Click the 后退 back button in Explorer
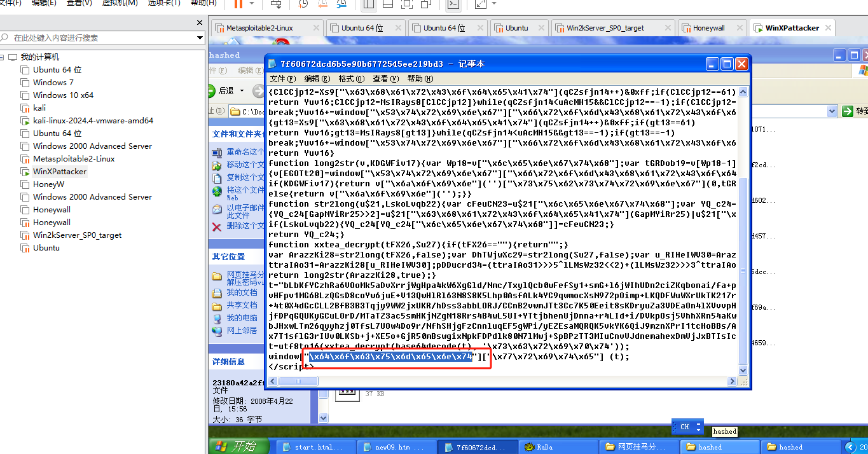The image size is (868, 454). tap(223, 91)
